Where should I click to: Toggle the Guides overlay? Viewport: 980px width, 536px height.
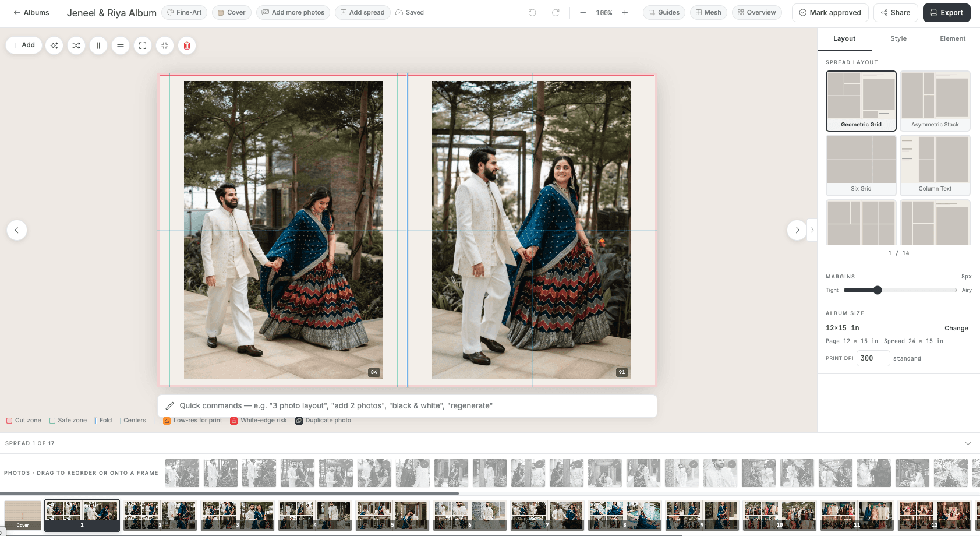[x=664, y=13]
